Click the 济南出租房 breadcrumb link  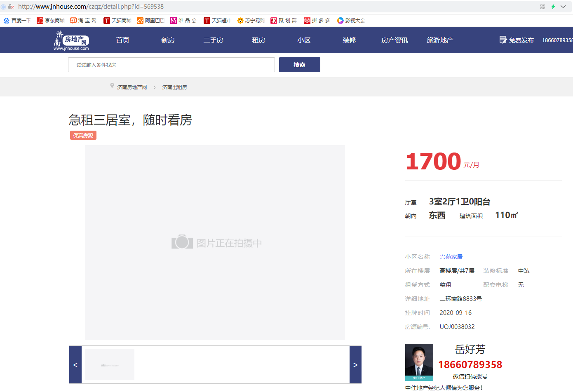174,87
